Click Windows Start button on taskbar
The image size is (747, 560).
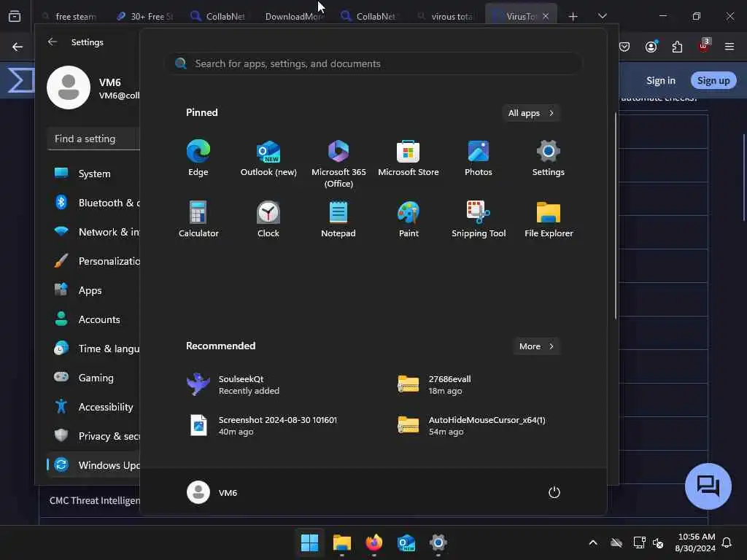pos(309,542)
